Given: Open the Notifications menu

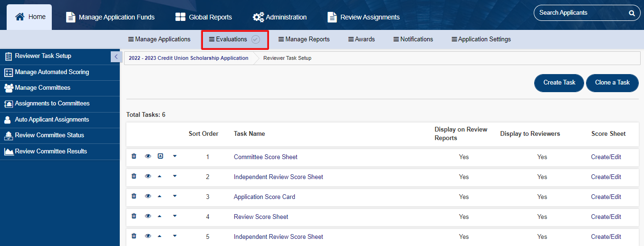Looking at the screenshot, I should [413, 39].
